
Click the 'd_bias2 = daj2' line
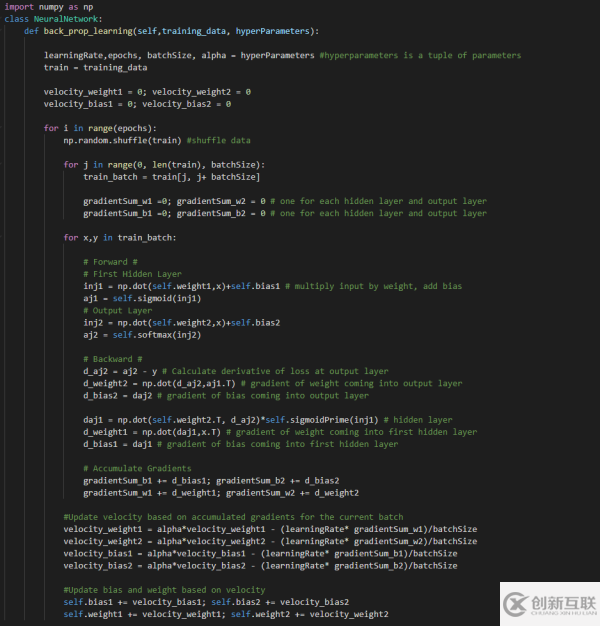pyautogui.click(x=226, y=396)
